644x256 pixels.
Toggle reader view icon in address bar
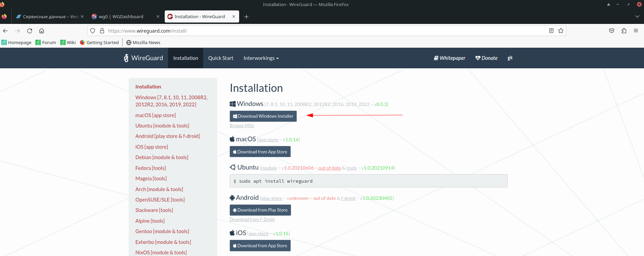pos(551,31)
